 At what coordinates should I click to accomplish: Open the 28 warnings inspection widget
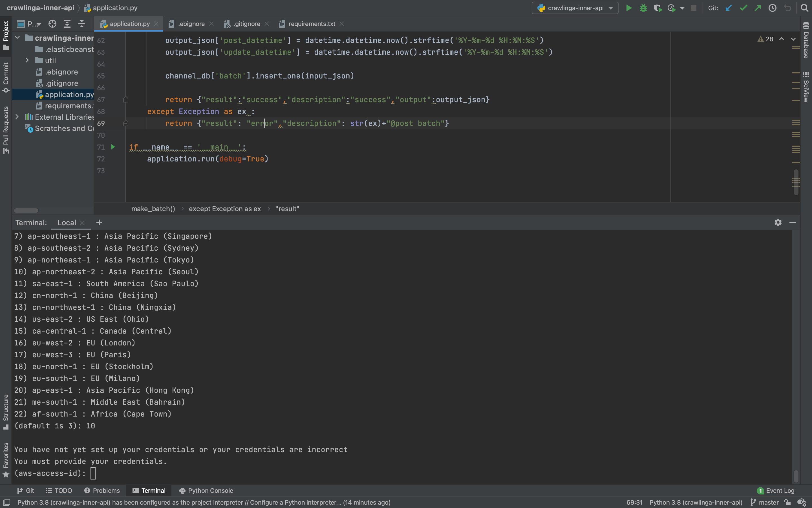(765, 39)
